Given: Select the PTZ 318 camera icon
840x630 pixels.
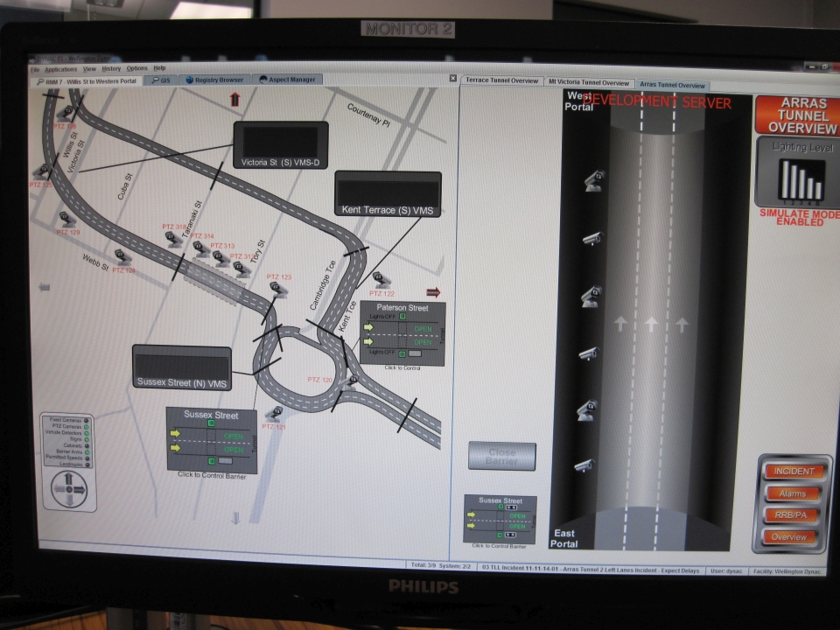Looking at the screenshot, I should [x=174, y=239].
